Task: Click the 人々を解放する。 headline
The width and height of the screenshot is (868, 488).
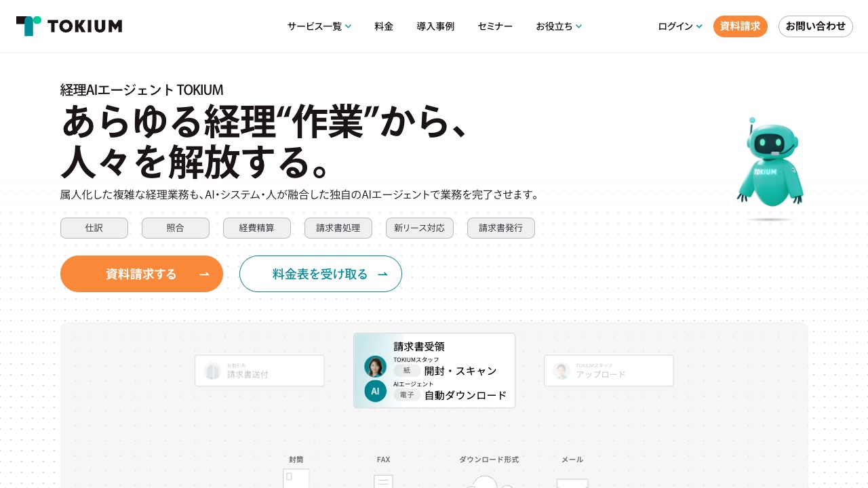Action: (197, 161)
